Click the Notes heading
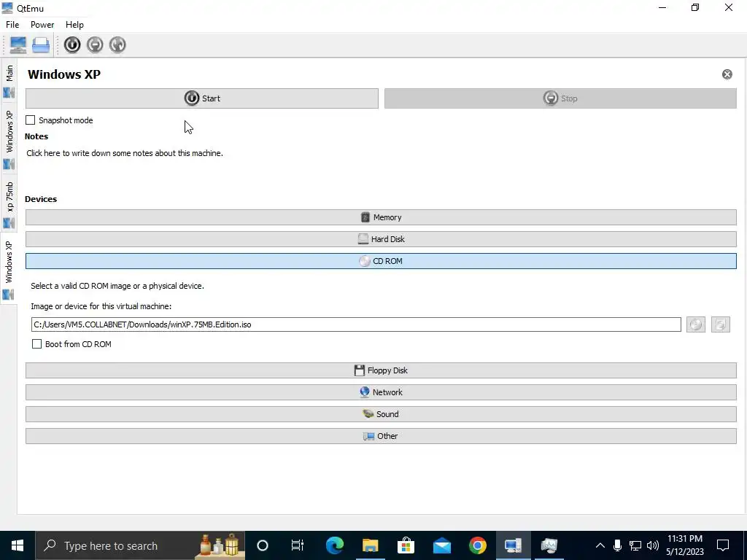The width and height of the screenshot is (747, 560). (36, 136)
